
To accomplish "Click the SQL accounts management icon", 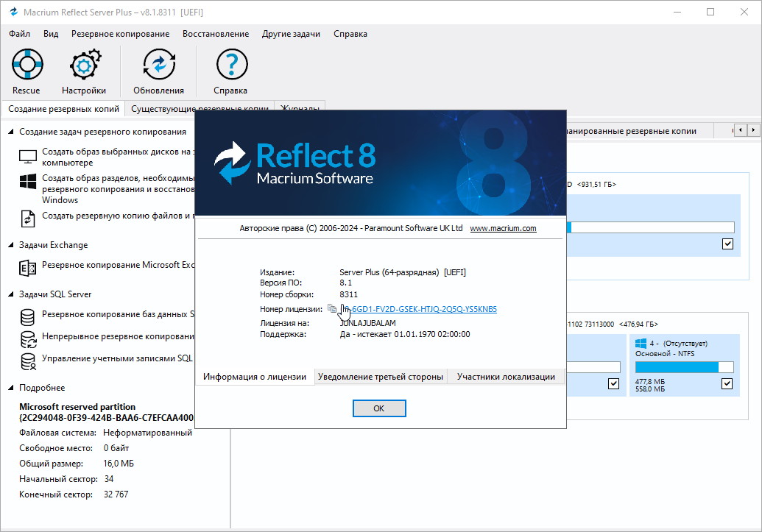I will (28, 361).
